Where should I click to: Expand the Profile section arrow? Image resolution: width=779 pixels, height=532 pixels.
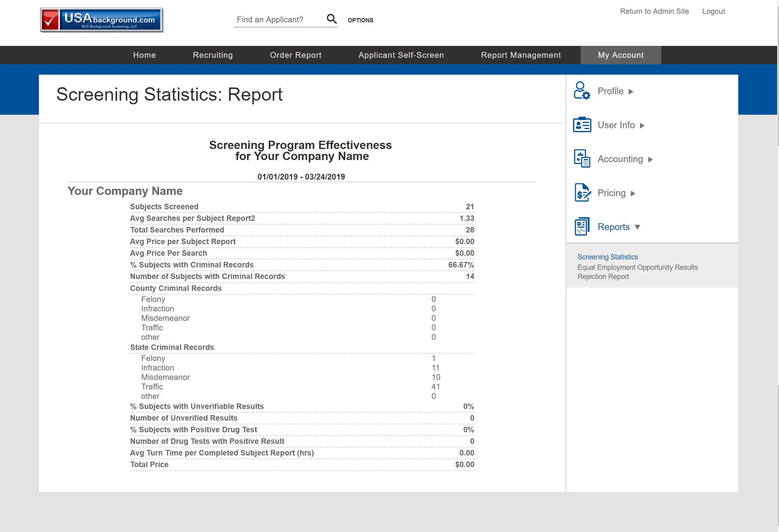(x=631, y=91)
